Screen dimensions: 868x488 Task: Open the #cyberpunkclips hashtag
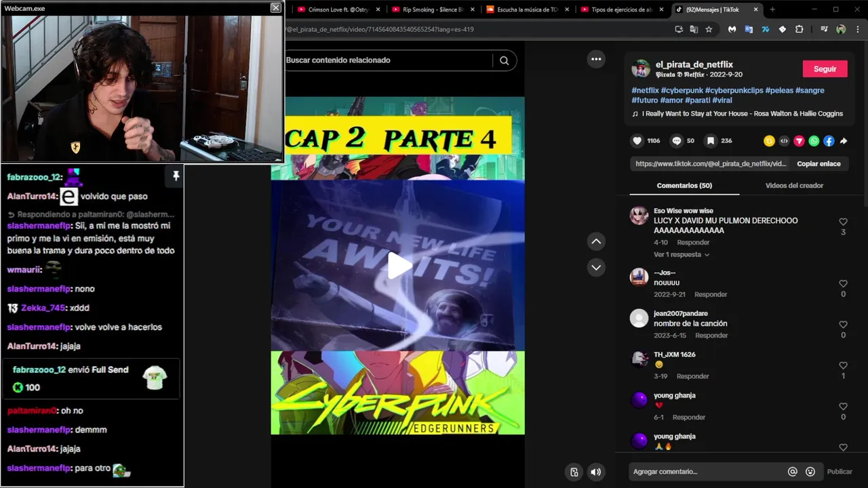(734, 90)
